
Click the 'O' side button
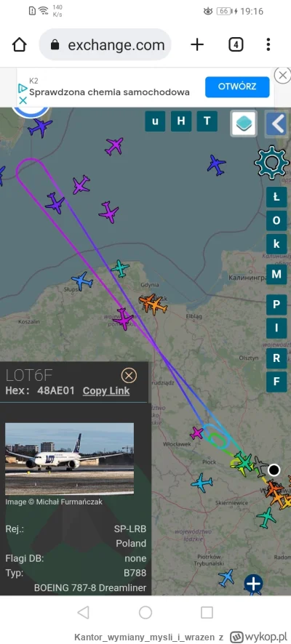tap(276, 220)
